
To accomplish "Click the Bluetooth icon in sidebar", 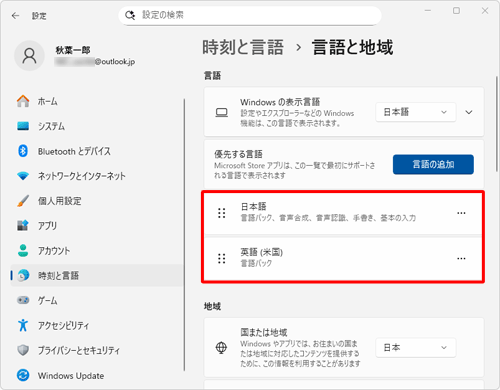I will (23, 151).
